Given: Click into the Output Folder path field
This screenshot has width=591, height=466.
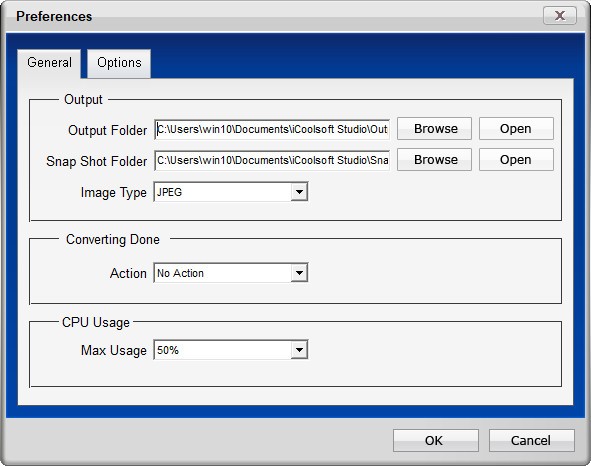Looking at the screenshot, I should pyautogui.click(x=272, y=129).
